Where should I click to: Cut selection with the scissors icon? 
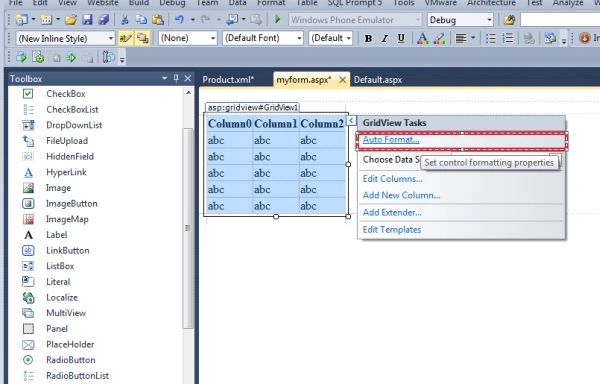[125, 20]
